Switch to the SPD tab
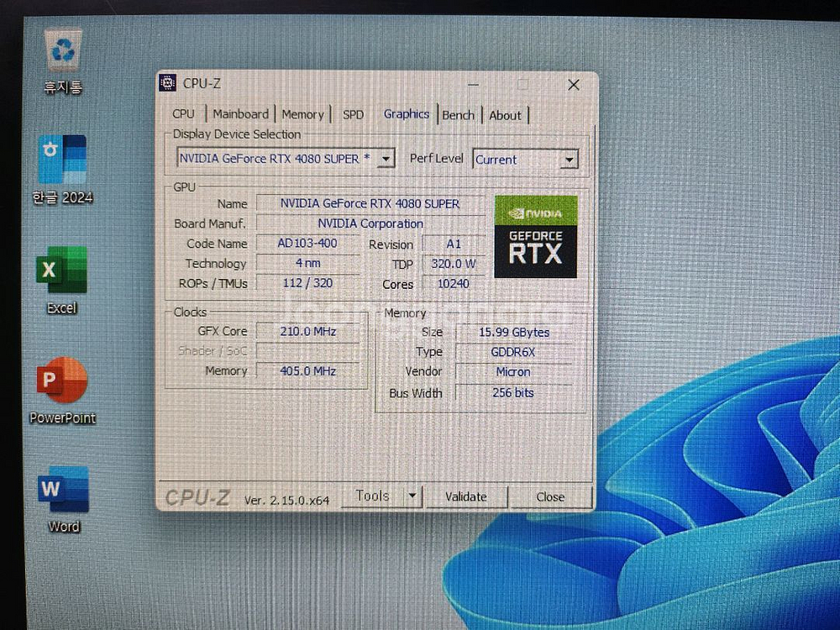This screenshot has width=840, height=630. [x=353, y=114]
